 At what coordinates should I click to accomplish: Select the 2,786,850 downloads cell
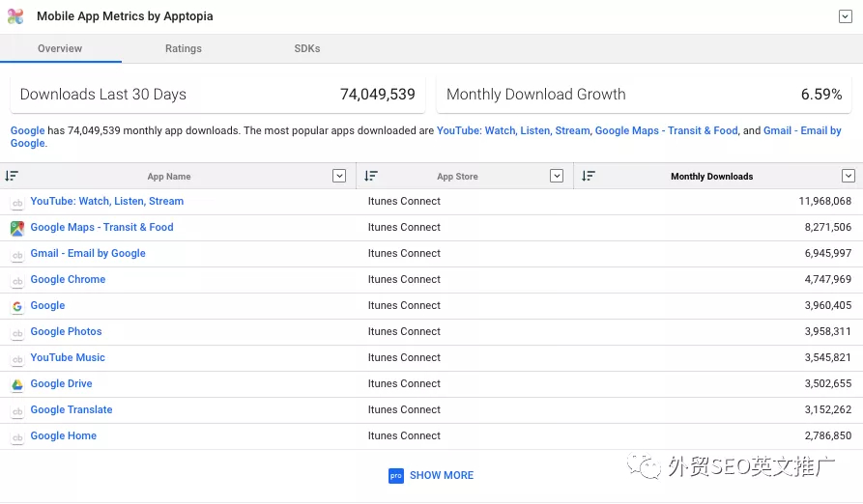point(828,435)
